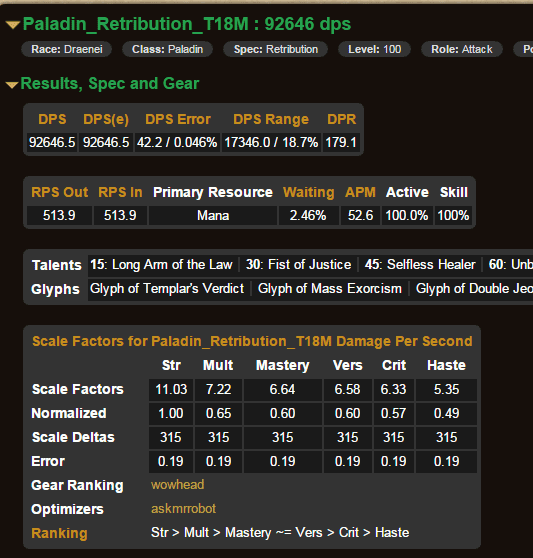Click the RPS In header
Image resolution: width=533 pixels, height=558 pixels.
pos(120,192)
